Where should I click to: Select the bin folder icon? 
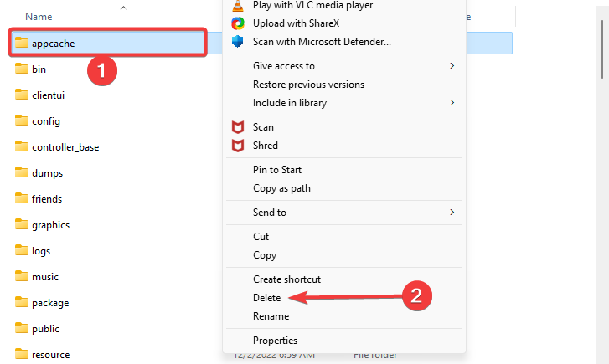(x=22, y=69)
